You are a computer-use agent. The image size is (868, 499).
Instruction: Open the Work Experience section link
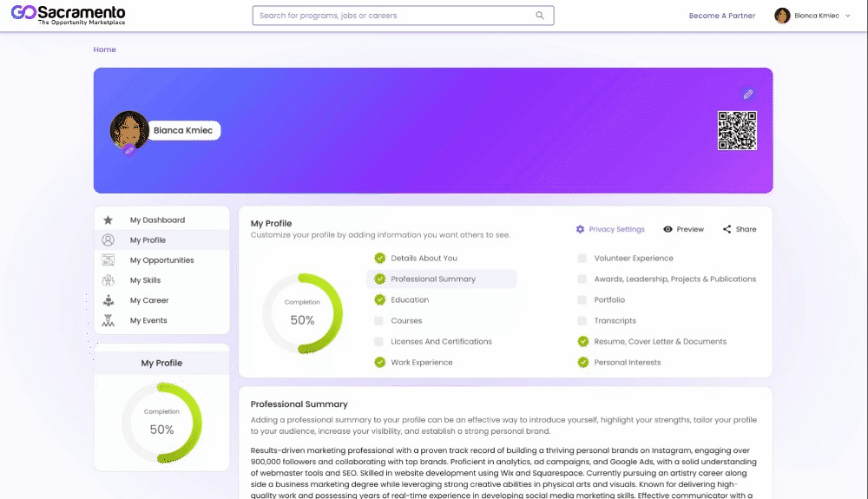422,363
